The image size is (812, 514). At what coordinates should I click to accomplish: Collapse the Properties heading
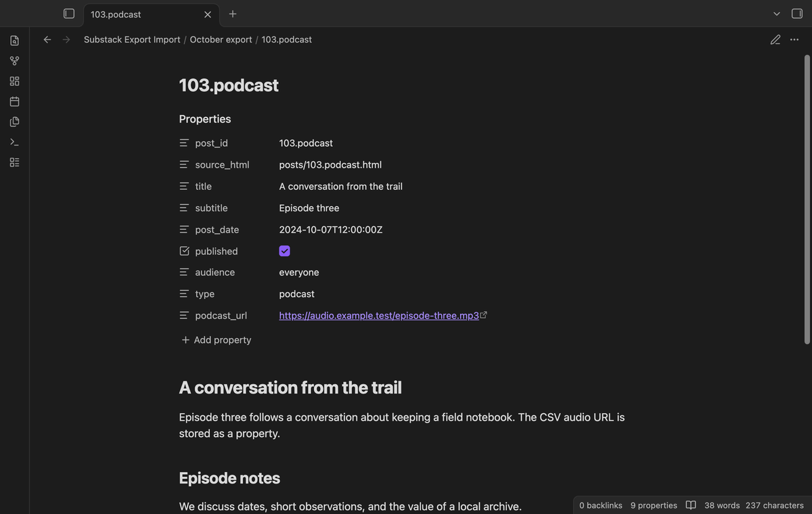tap(205, 119)
